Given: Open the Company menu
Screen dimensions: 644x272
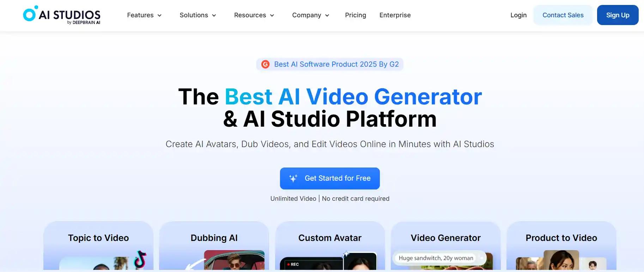Looking at the screenshot, I should 311,15.
